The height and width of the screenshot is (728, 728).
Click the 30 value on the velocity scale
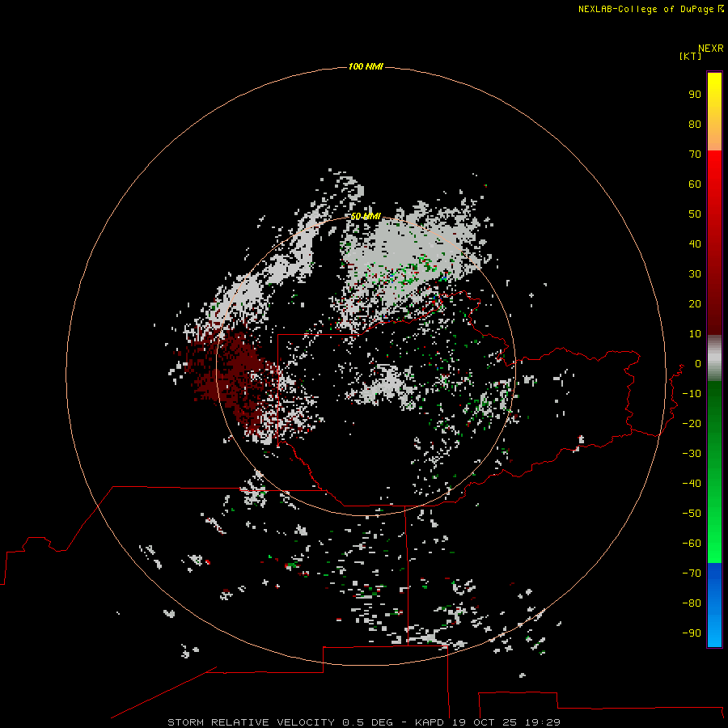[695, 274]
